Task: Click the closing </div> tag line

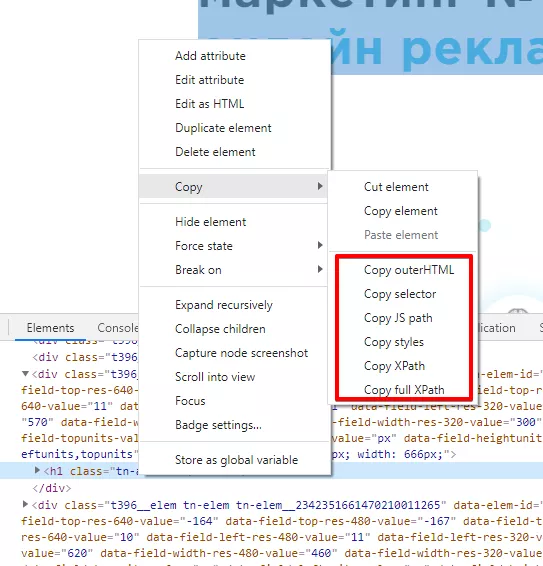Action: coord(52,488)
